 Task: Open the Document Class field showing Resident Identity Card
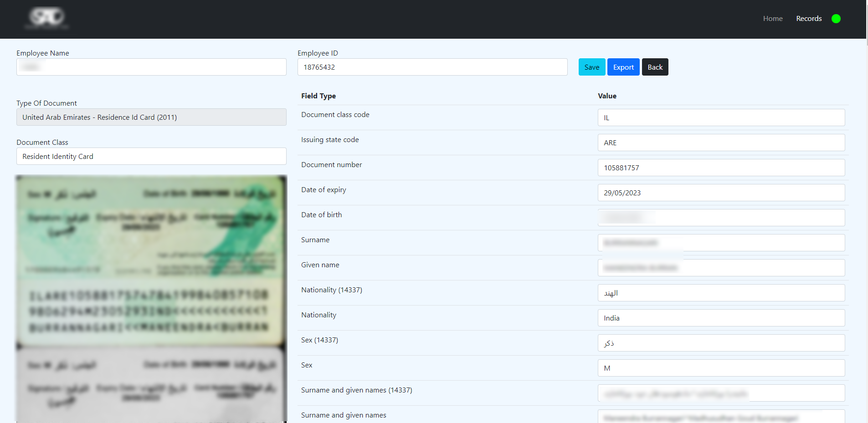click(151, 156)
